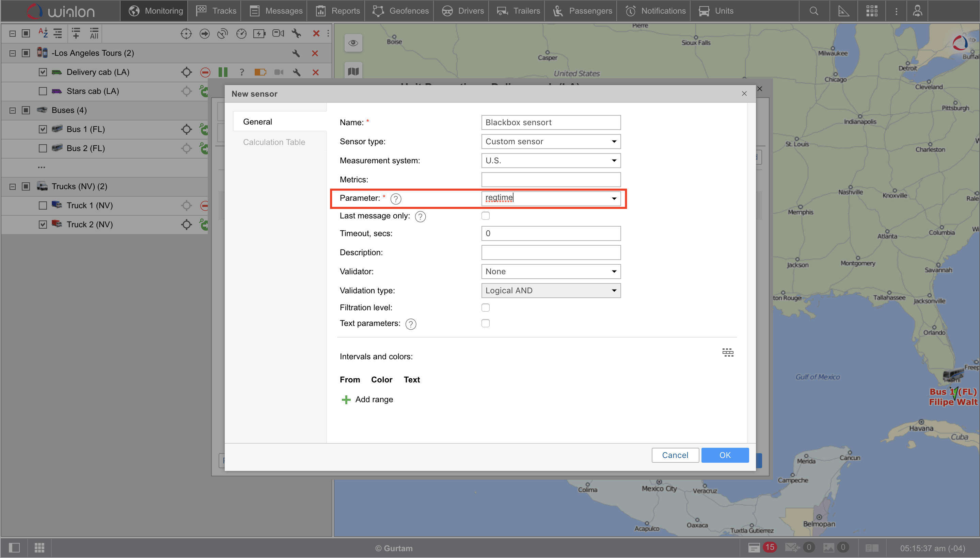Click the intervals and colors table icon
The image size is (980, 558).
click(x=727, y=352)
